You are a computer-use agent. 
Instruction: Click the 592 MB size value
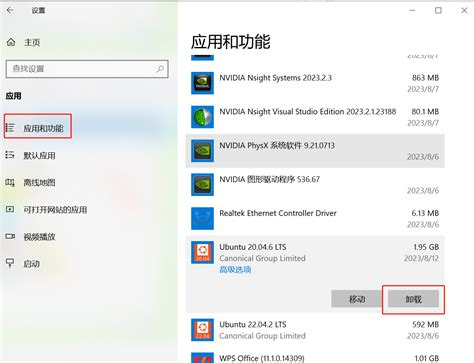point(425,324)
